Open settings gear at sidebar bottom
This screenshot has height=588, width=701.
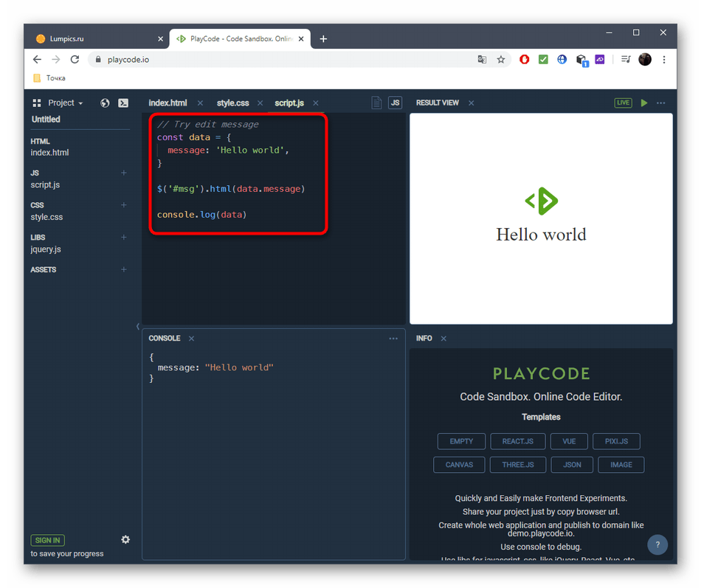(x=125, y=539)
